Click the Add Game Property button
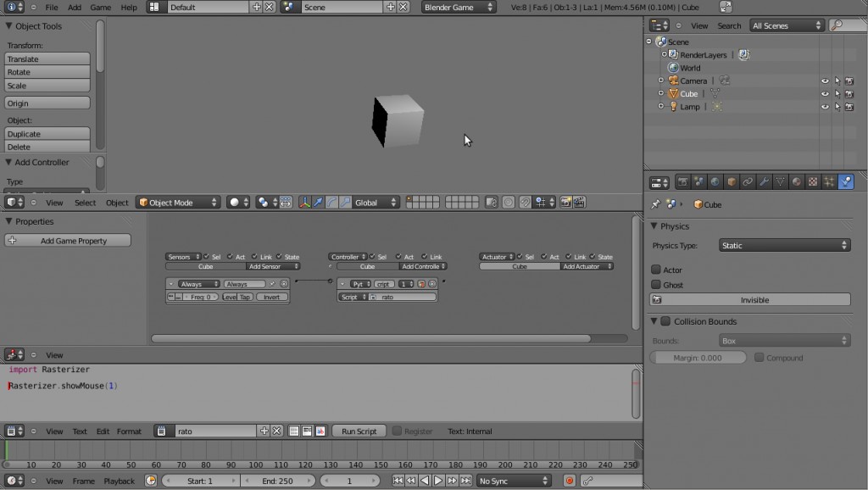868x490 pixels. coord(70,240)
